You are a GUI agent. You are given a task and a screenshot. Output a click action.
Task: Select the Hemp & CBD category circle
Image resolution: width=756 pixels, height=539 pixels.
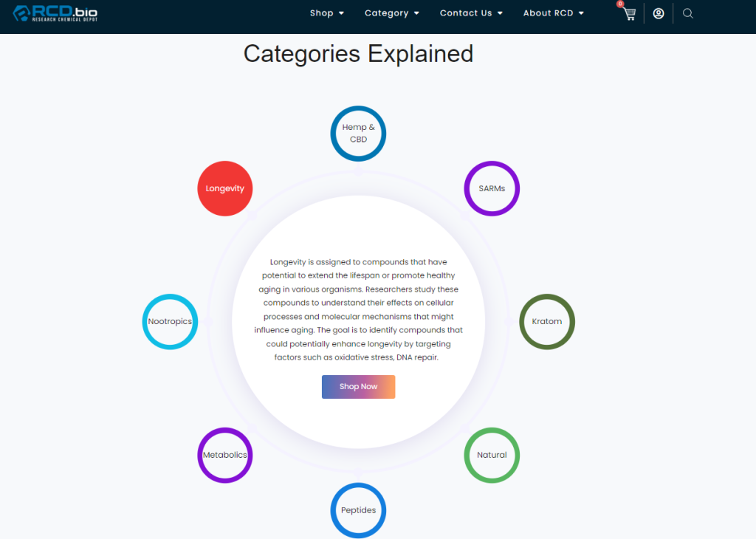point(358,134)
